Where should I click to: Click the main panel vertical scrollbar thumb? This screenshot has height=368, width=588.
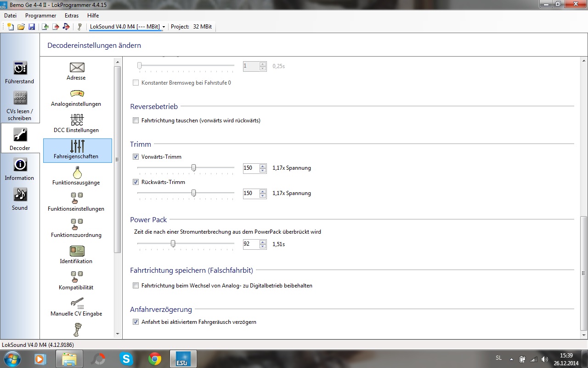coord(584,273)
